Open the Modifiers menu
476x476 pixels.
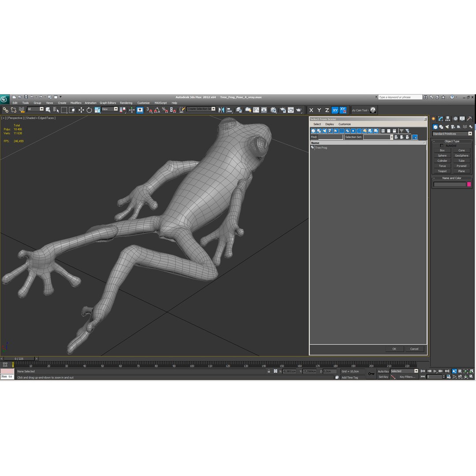[76, 103]
